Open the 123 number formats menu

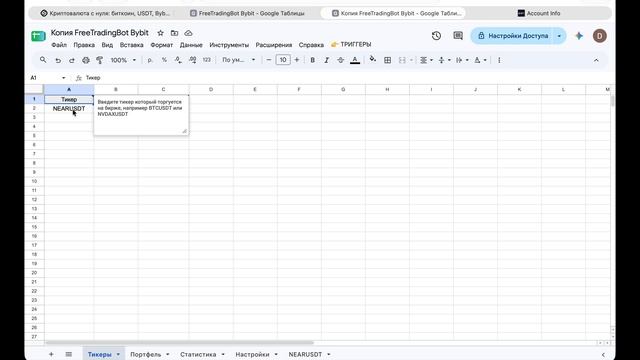(207, 60)
